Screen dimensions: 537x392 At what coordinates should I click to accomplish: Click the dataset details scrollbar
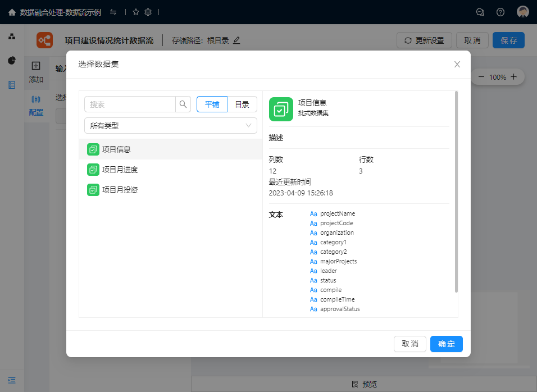(x=456, y=191)
